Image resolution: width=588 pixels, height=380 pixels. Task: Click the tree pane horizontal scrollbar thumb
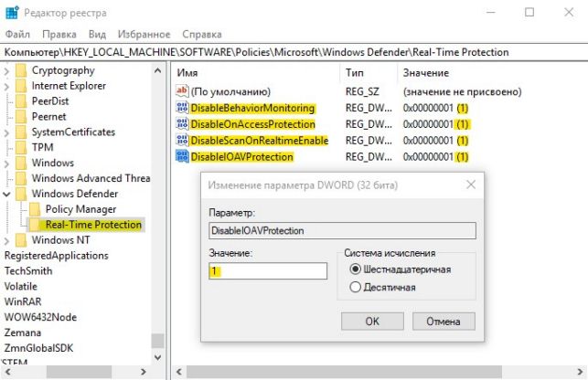coord(79,372)
